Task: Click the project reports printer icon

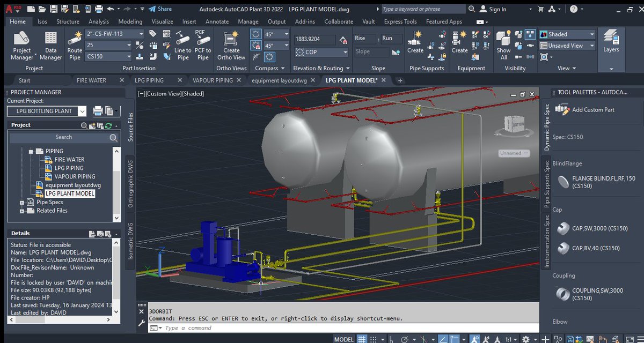Action: (98, 111)
